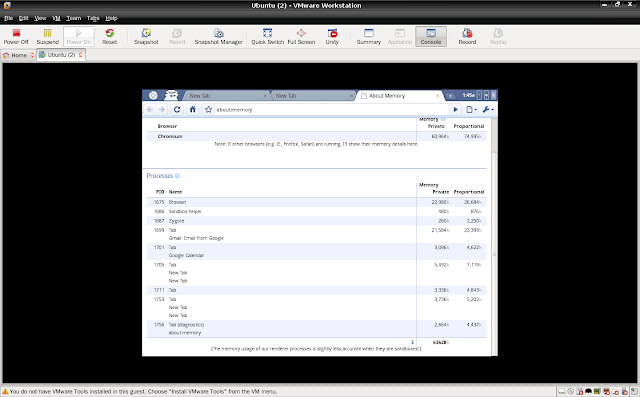This screenshot has width=640, height=397.
Task: Select the Browser process row 1675
Action: pos(316,202)
